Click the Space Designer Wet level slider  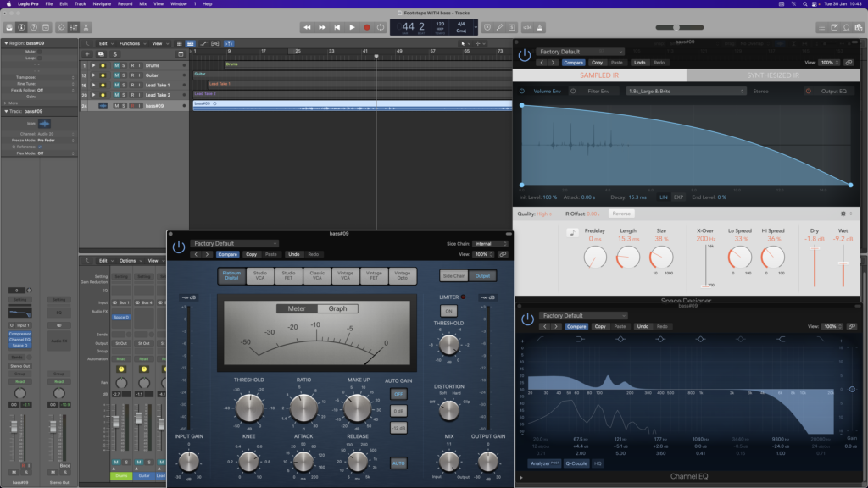click(x=843, y=267)
